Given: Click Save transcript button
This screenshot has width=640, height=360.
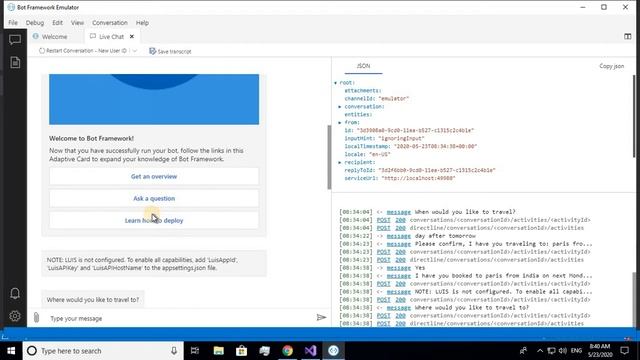Looking at the screenshot, I should (170, 51).
